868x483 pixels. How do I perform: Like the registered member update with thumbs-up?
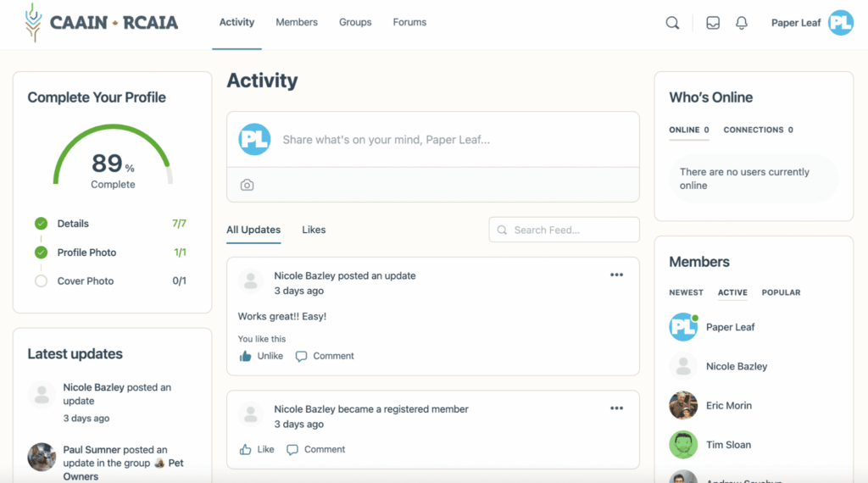(x=246, y=450)
